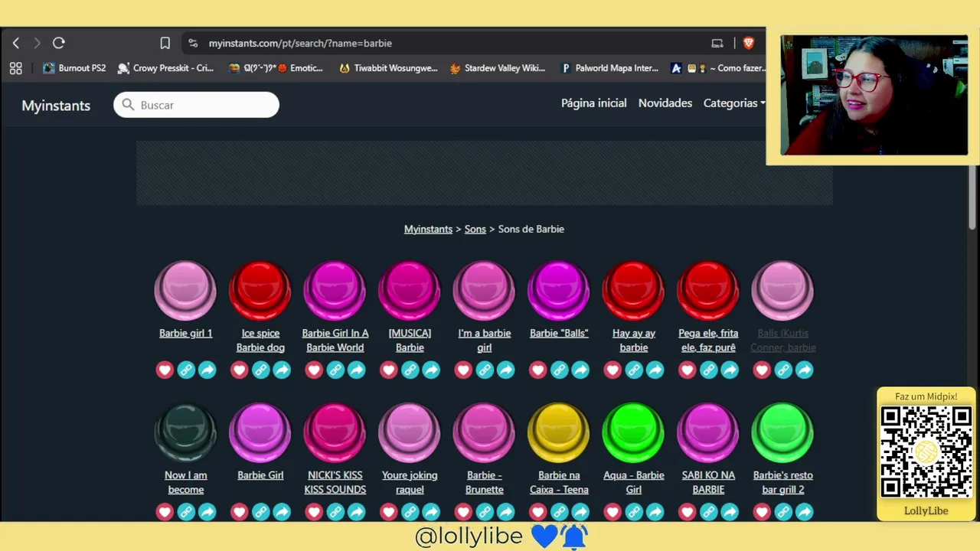The width and height of the screenshot is (980, 551).
Task: Play the yellow Barbie na Caixa button
Action: coord(559,432)
